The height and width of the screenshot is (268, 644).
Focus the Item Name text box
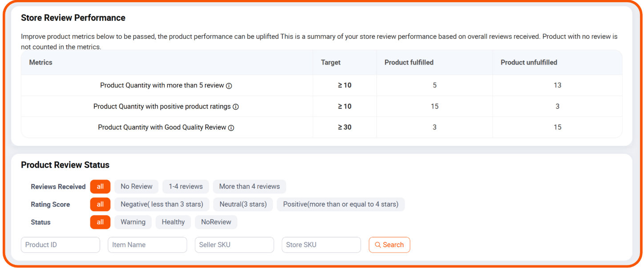pyautogui.click(x=147, y=245)
